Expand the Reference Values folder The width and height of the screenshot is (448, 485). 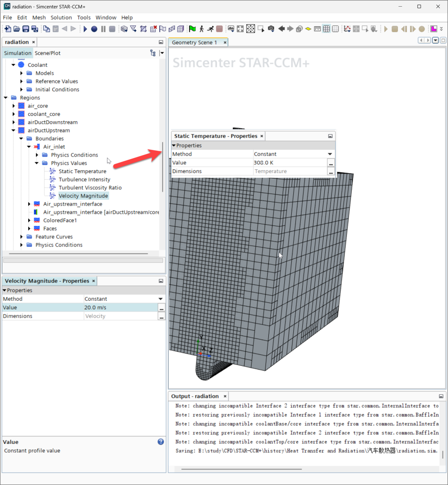point(21,81)
